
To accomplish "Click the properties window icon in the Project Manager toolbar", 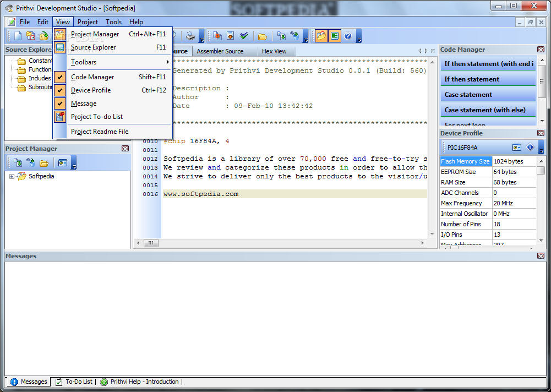I will [63, 163].
